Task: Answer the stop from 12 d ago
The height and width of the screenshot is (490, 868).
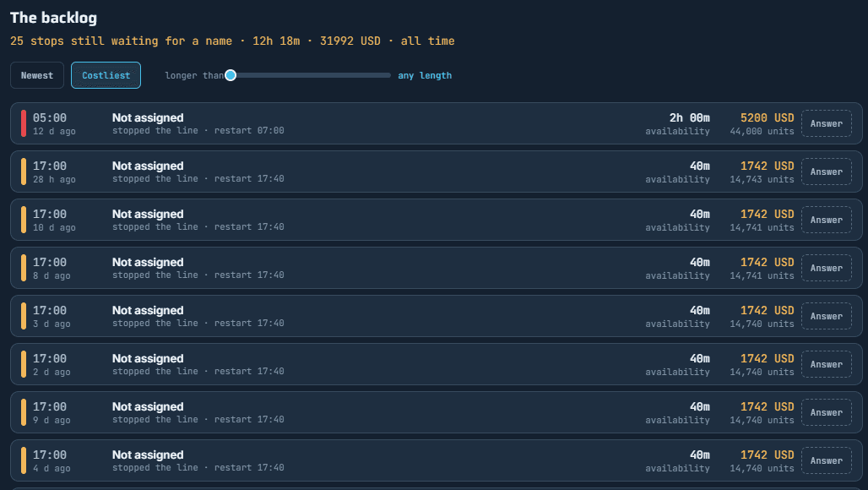Action: tap(826, 123)
